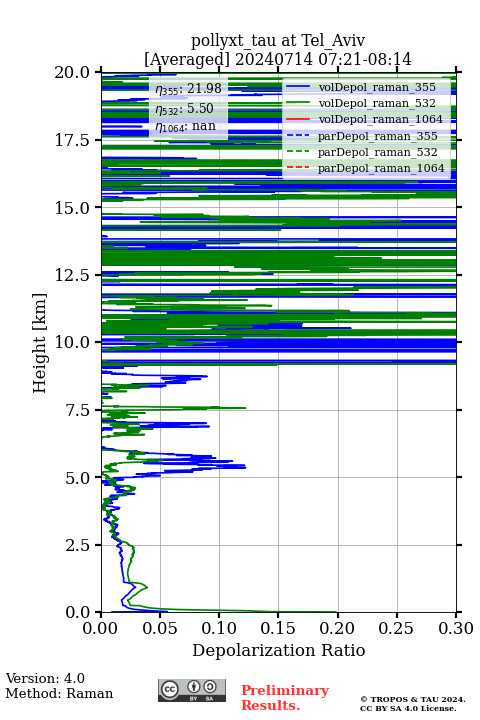This screenshot has height=720, width=480.
Task: Click the η1064: nan annotation
Action: pos(185,127)
